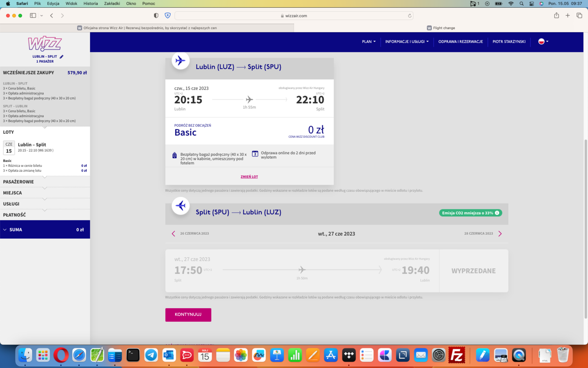Expand the PASAŻEROWIE section
This screenshot has height=368, width=588.
click(45, 182)
